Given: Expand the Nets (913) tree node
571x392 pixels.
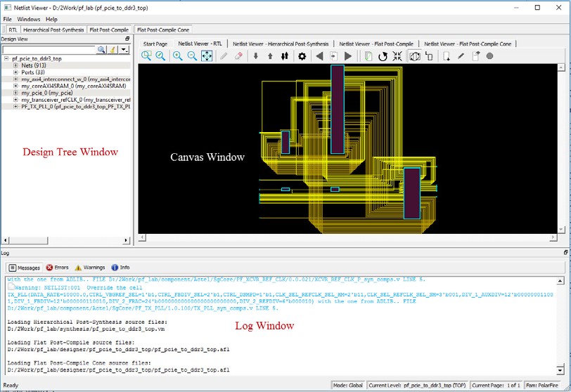Looking at the screenshot, I should coord(15,65).
